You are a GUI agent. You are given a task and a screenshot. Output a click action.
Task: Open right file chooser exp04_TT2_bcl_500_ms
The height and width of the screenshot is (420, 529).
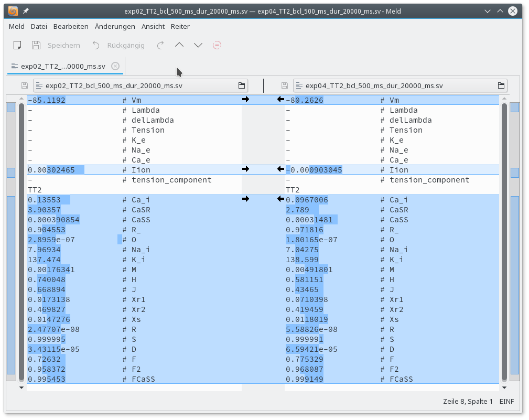point(400,85)
